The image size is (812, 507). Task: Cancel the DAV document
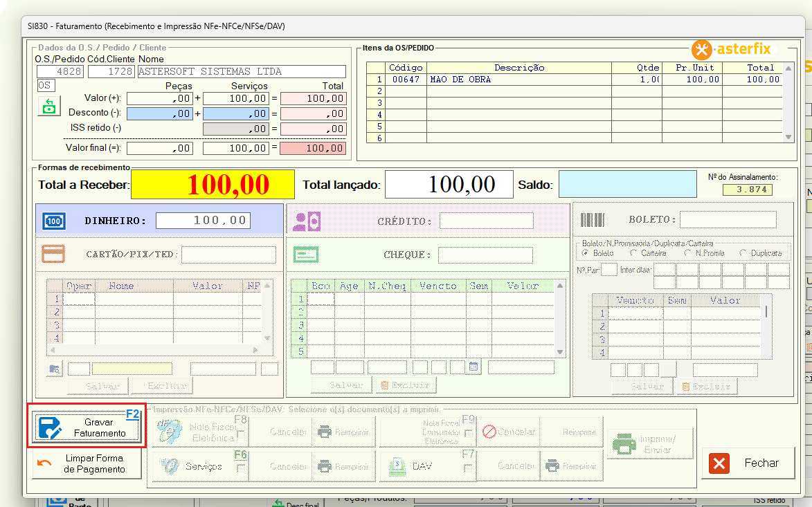point(509,466)
